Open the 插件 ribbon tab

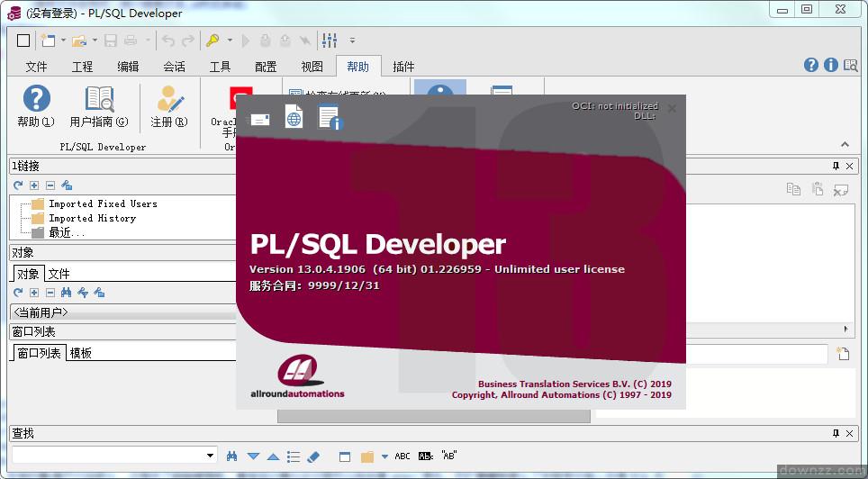pyautogui.click(x=403, y=67)
